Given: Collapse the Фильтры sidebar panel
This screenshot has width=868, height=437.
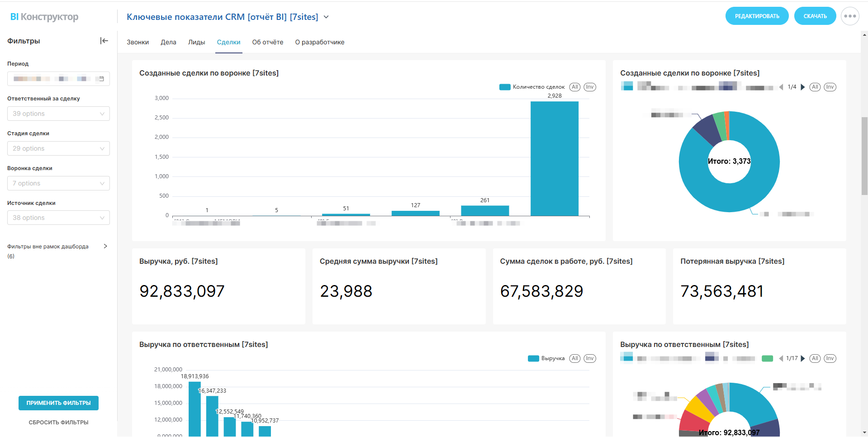Looking at the screenshot, I should coord(104,41).
